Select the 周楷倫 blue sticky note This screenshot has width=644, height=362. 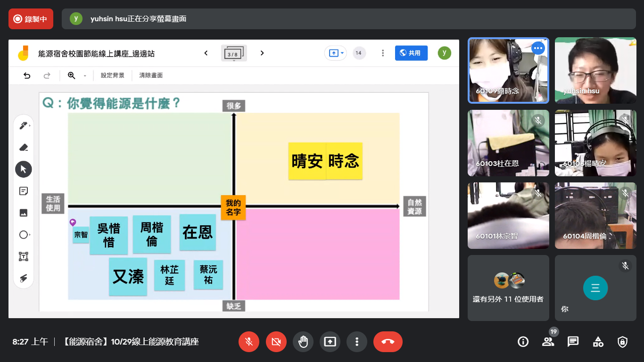tap(152, 234)
